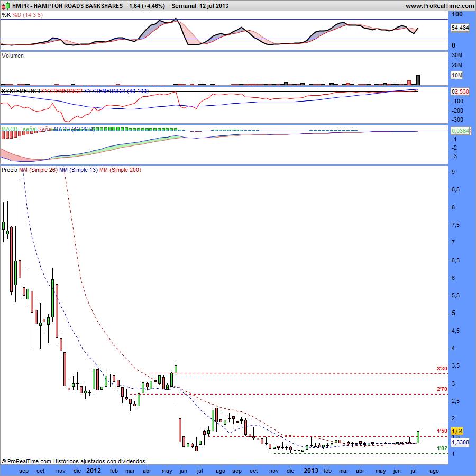Click the 100 stochastic upper scale label
The width and height of the screenshot is (476, 476).
point(457,14)
